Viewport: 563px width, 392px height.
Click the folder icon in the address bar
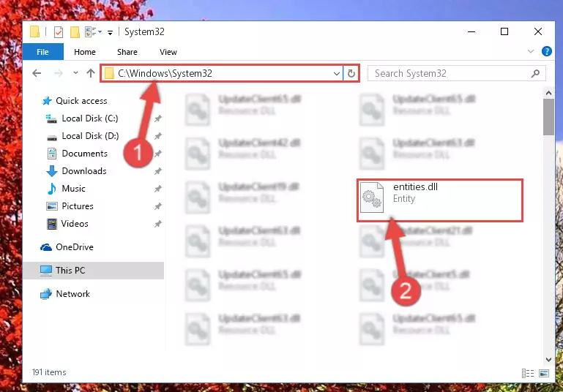[x=109, y=74]
